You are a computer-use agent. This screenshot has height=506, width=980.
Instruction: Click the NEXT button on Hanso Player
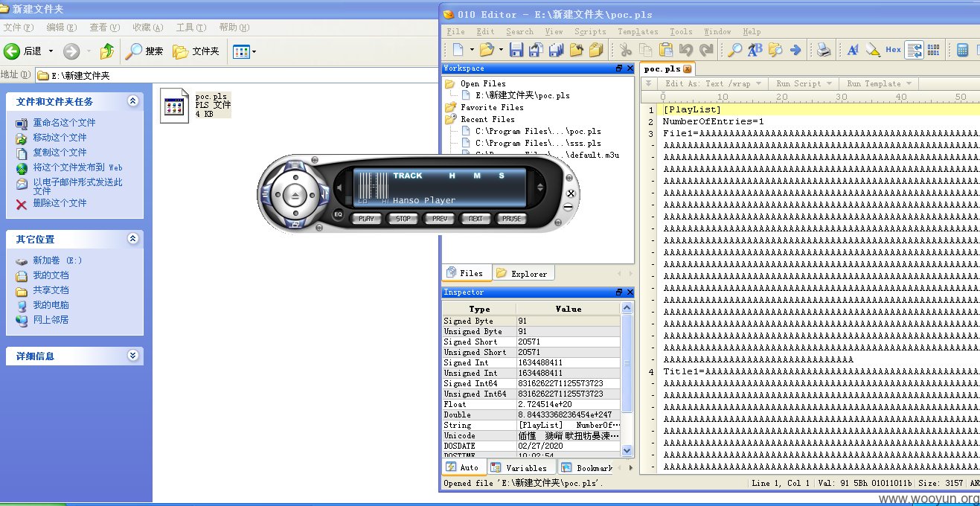(x=475, y=219)
